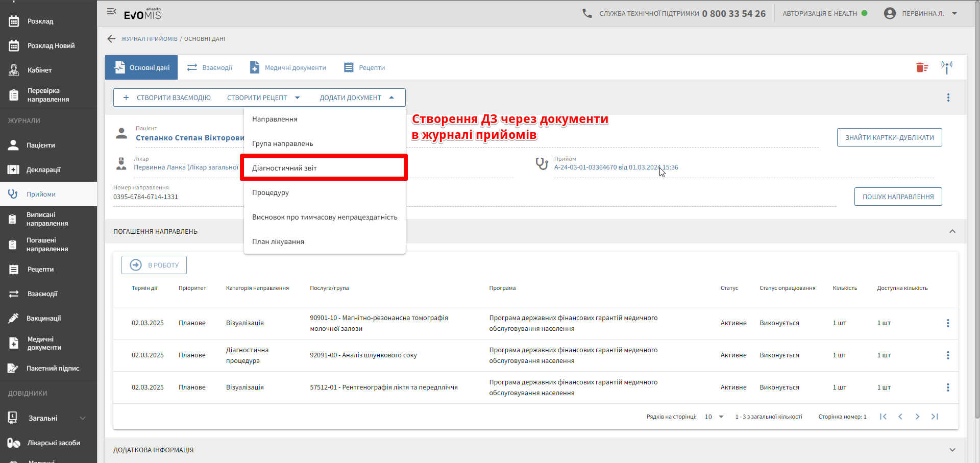Open the Вакцинації sidebar section

43,318
